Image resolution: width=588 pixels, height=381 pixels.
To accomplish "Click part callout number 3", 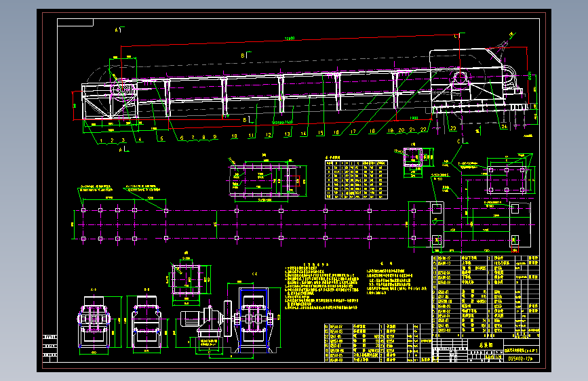I will [123, 140].
